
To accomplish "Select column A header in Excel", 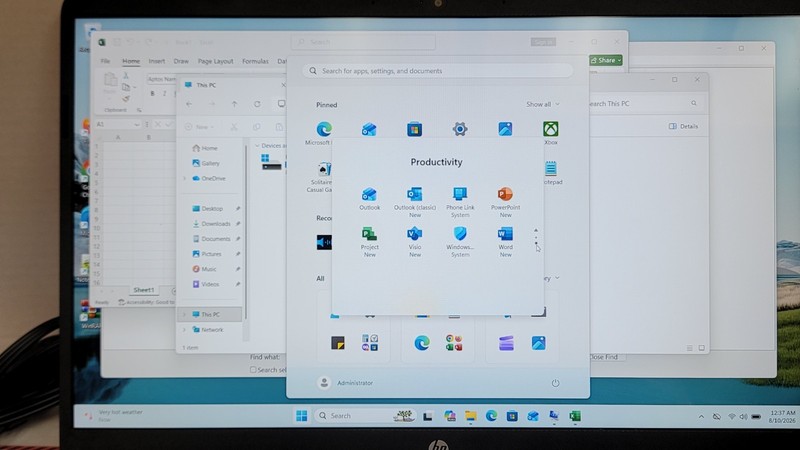I will pyautogui.click(x=118, y=137).
